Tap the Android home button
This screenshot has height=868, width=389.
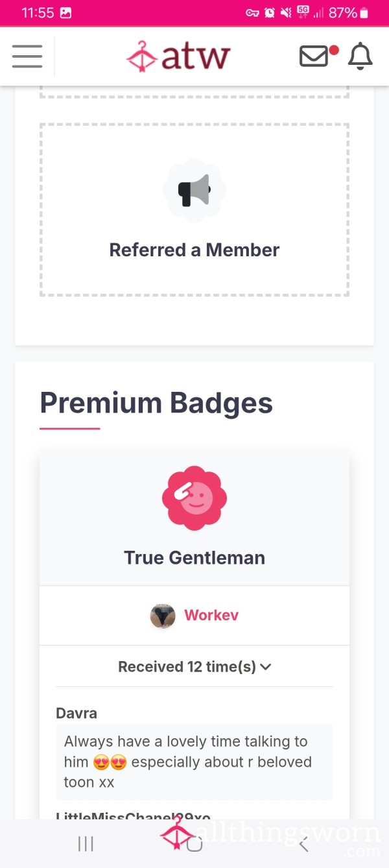(194, 843)
